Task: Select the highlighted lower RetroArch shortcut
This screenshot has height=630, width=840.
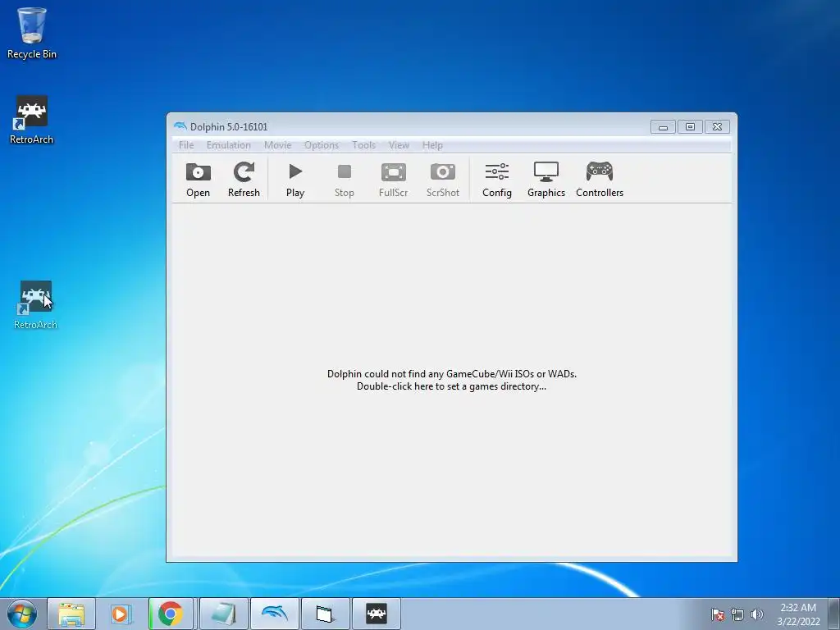Action: point(35,305)
